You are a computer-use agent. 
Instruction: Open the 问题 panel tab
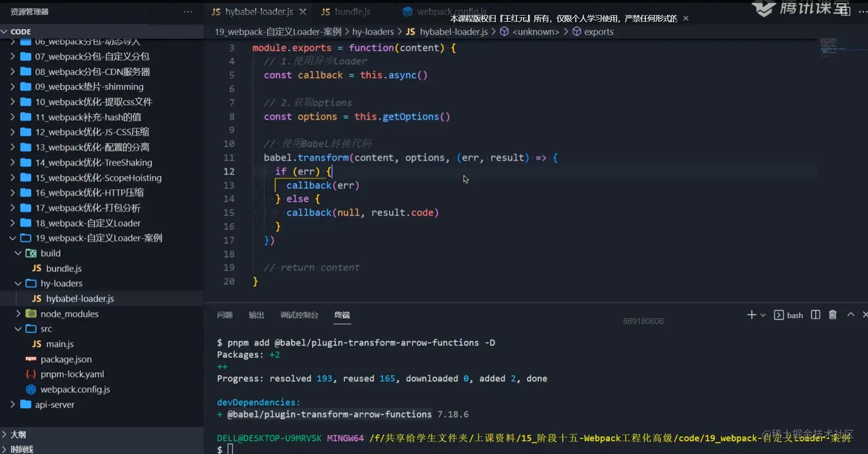225,315
